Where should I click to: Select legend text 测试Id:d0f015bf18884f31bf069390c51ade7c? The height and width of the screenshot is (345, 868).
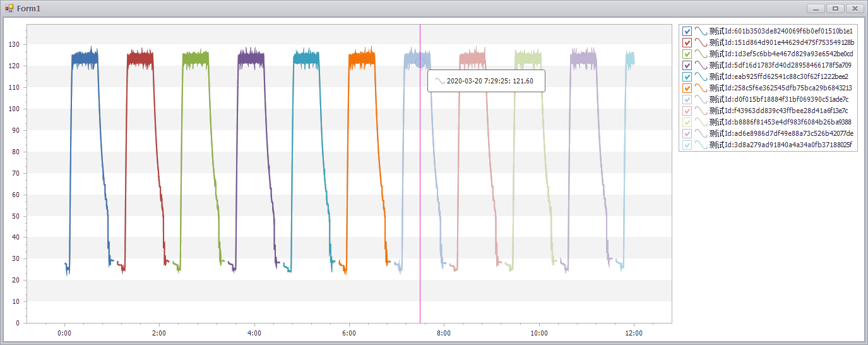pyautogui.click(x=779, y=99)
